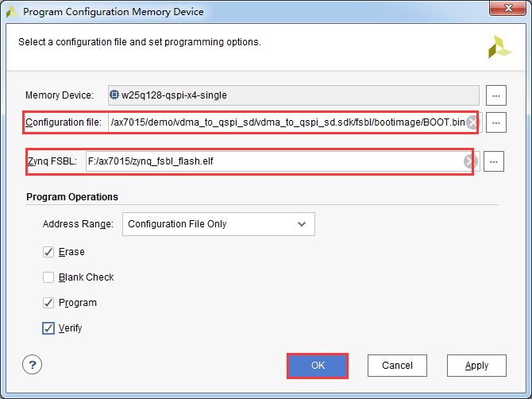
Task: Uncheck the Program operation
Action: [x=48, y=303]
